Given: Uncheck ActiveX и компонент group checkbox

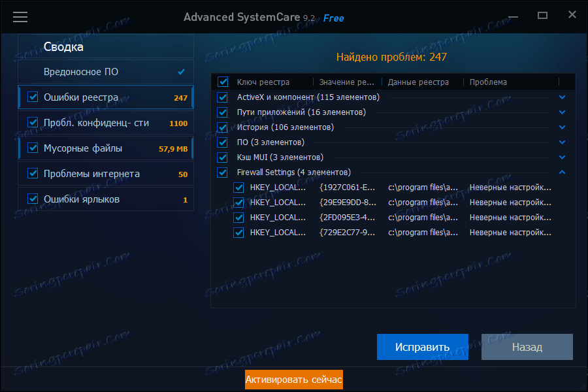Looking at the screenshot, I should 222,97.
